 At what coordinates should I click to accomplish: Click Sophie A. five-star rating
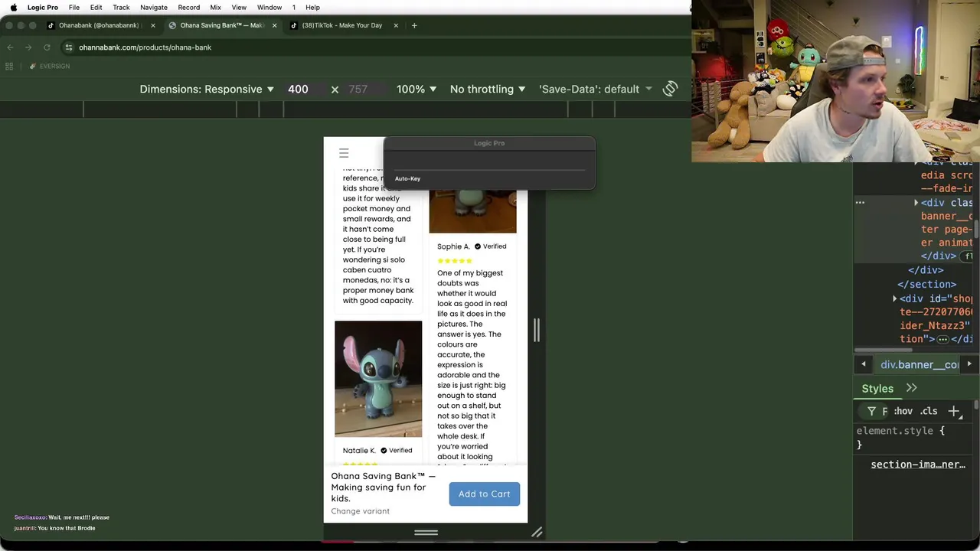pos(455,261)
